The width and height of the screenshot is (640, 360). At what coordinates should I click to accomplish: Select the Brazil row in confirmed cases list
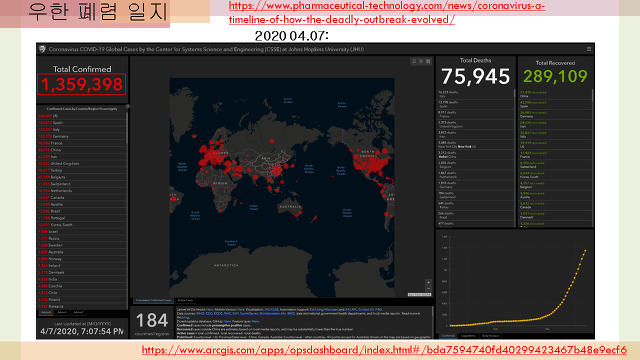click(82, 211)
